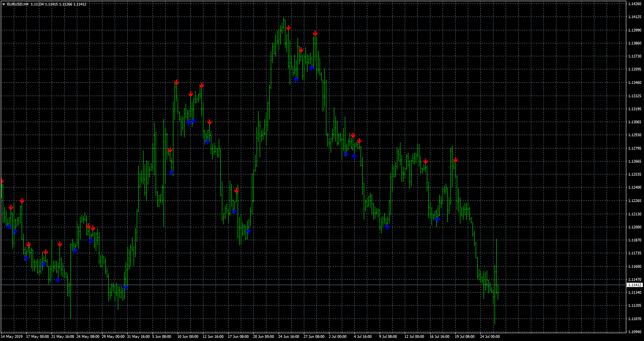Click the 1.13730 price scale label
Screen dimensions: 644x341
[x=635, y=56]
